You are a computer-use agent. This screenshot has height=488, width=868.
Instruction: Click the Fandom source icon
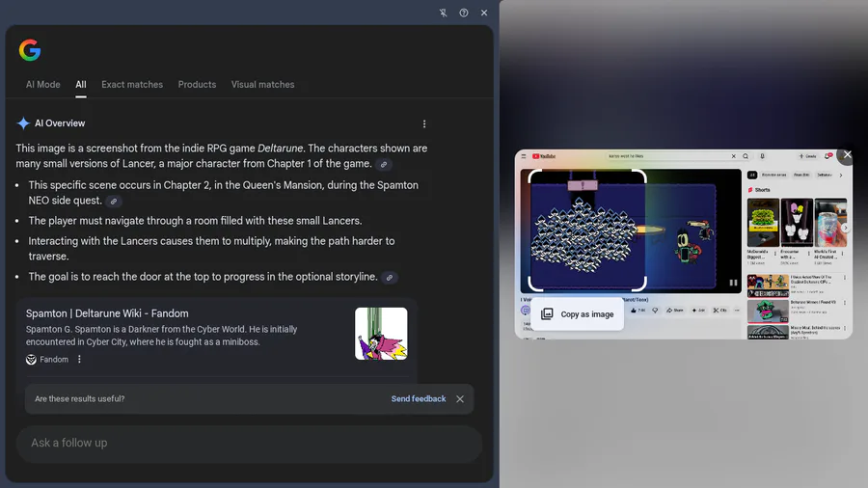coord(31,360)
